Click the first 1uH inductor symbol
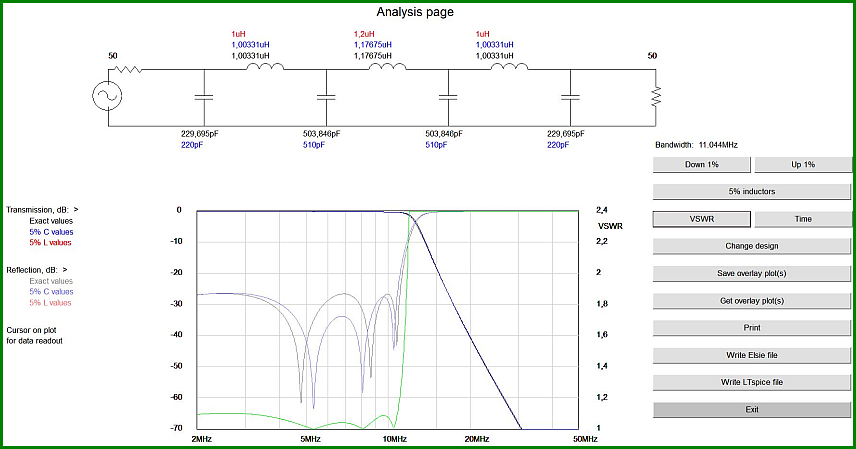This screenshot has height=449, width=856. tap(265, 67)
